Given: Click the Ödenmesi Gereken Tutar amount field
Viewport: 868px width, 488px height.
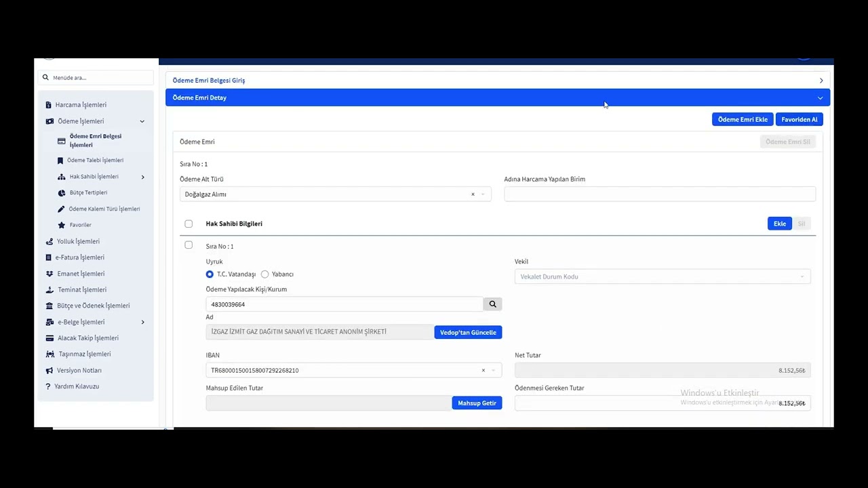Looking at the screenshot, I should pyautogui.click(x=663, y=403).
